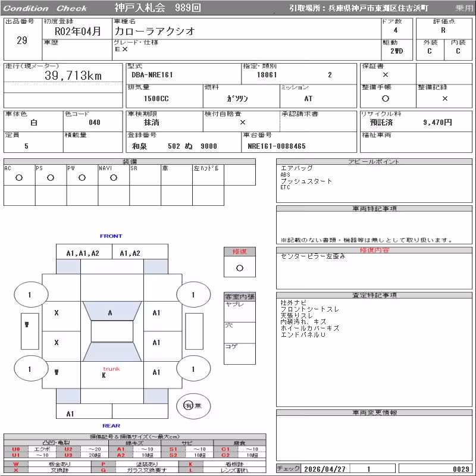Click 'ETC' in appeal points
This screenshot has width=476, height=476.
[286, 187]
